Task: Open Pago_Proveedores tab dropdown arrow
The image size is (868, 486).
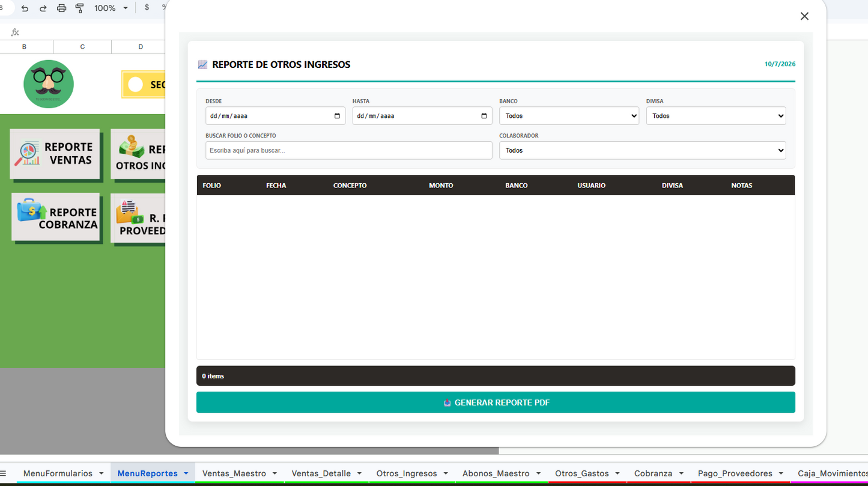Action: 782,473
